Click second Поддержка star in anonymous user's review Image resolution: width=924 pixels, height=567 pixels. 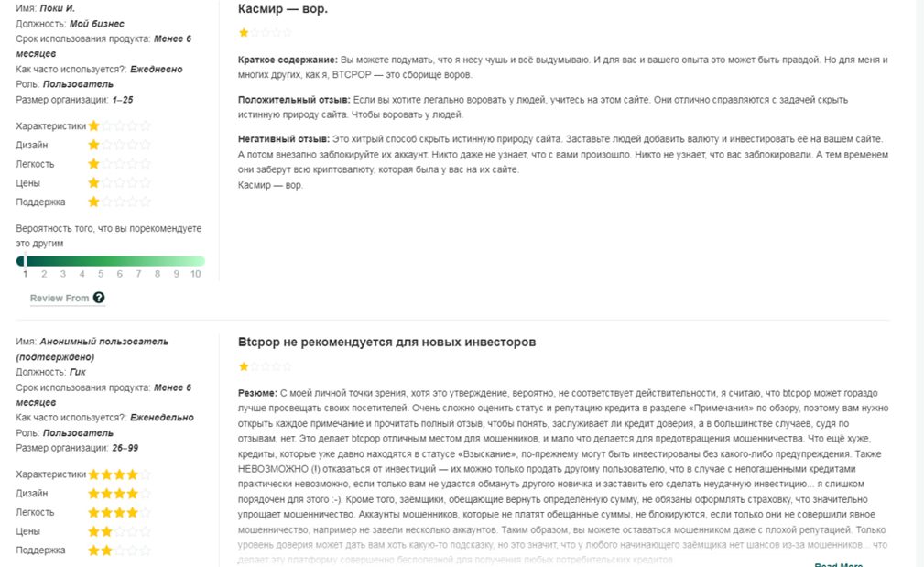pos(106,551)
